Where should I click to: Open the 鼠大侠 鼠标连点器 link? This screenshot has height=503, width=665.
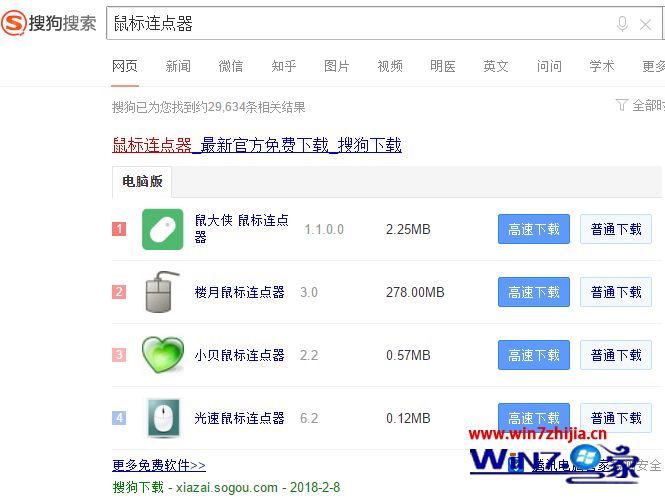242,229
